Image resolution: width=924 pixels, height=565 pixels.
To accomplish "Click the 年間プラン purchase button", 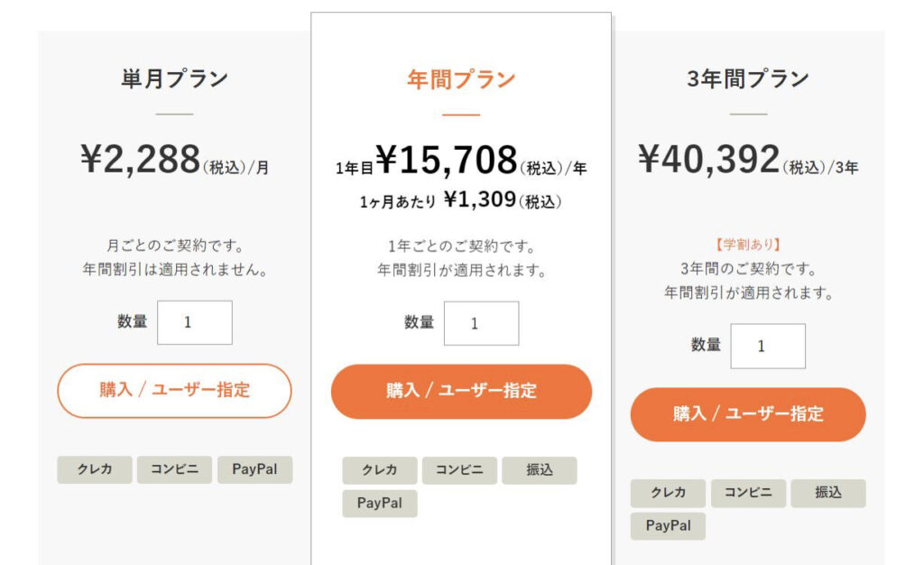I will coord(461,391).
